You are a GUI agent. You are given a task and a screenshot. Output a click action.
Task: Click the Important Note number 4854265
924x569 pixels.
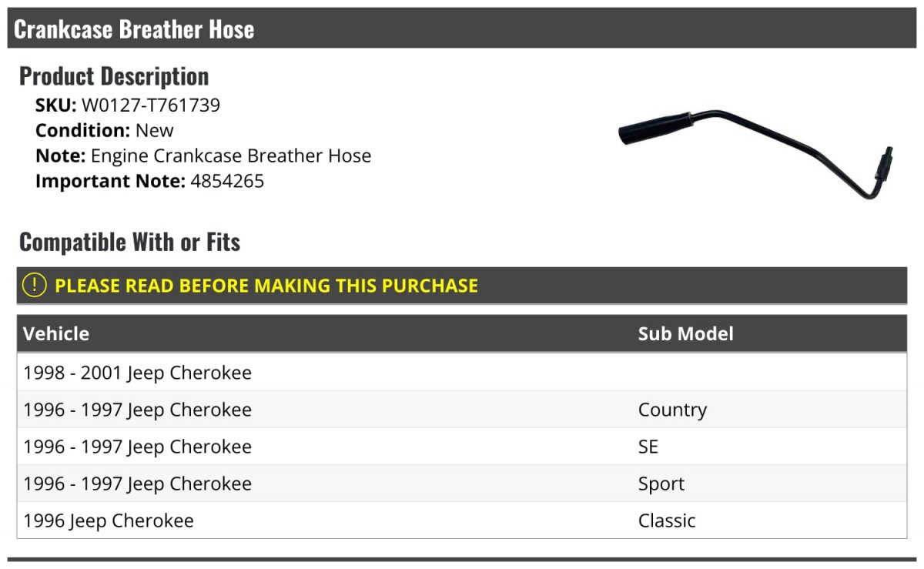click(227, 182)
